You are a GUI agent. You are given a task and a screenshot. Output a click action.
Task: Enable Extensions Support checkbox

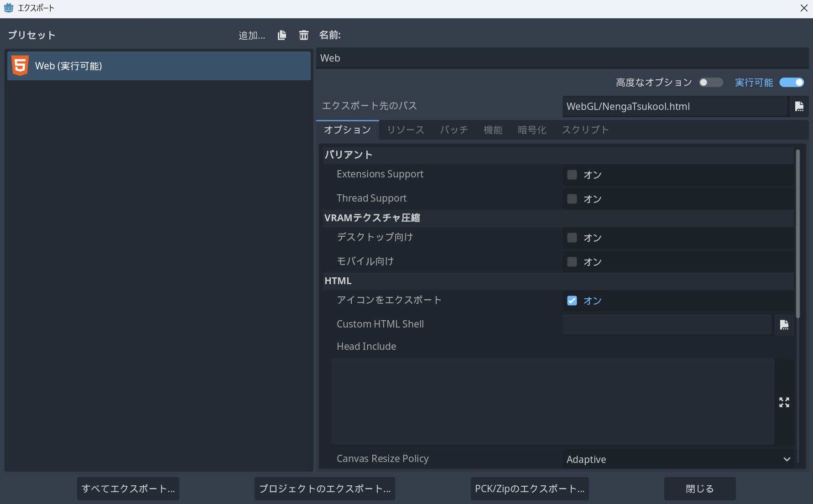572,175
